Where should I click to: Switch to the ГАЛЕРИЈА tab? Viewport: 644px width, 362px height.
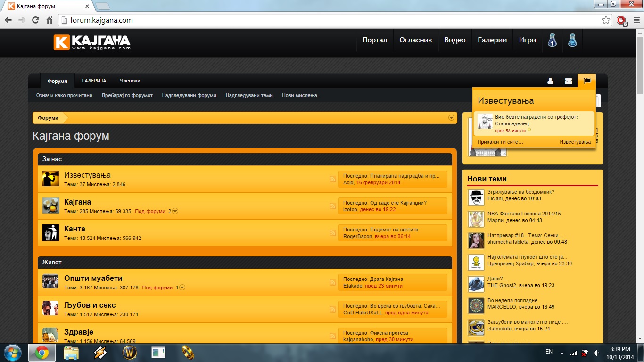point(94,81)
